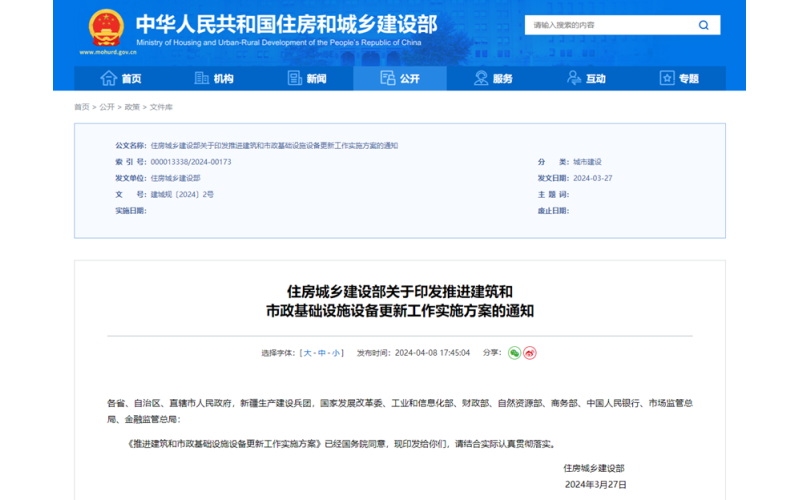Click the English ministry name subtitle
Screen dimensions: 800x500
(279, 42)
